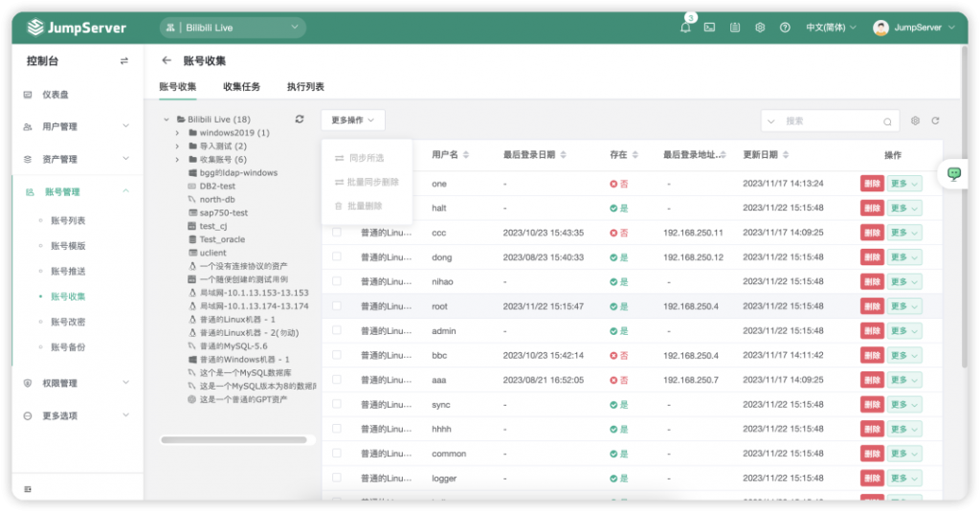Tick the checkbox for the bbc row
Screen dimensions: 980x512
[336, 355]
